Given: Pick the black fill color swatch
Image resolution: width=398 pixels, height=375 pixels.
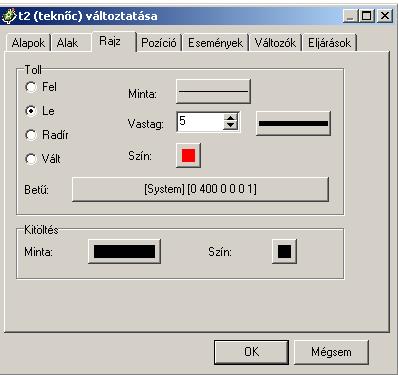Looking at the screenshot, I should click(284, 251).
